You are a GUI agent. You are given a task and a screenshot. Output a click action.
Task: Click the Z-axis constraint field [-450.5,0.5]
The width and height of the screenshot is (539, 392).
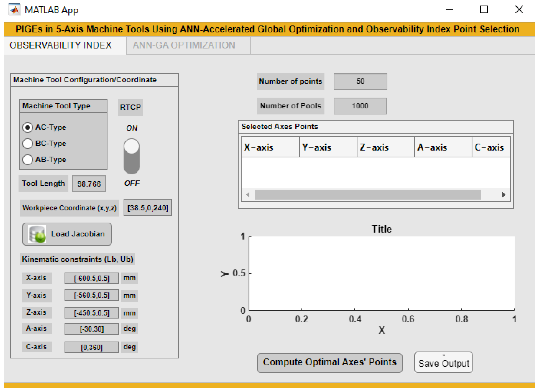coord(92,313)
